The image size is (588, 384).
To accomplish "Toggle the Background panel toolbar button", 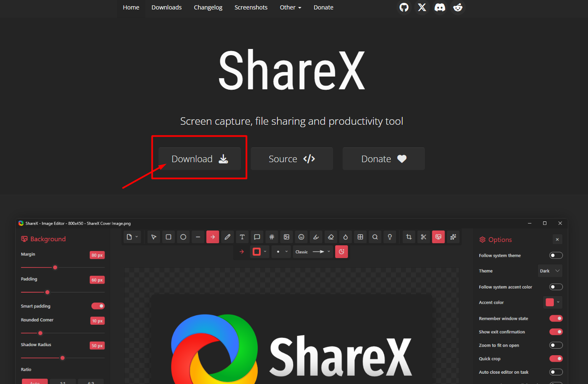I will [x=439, y=237].
